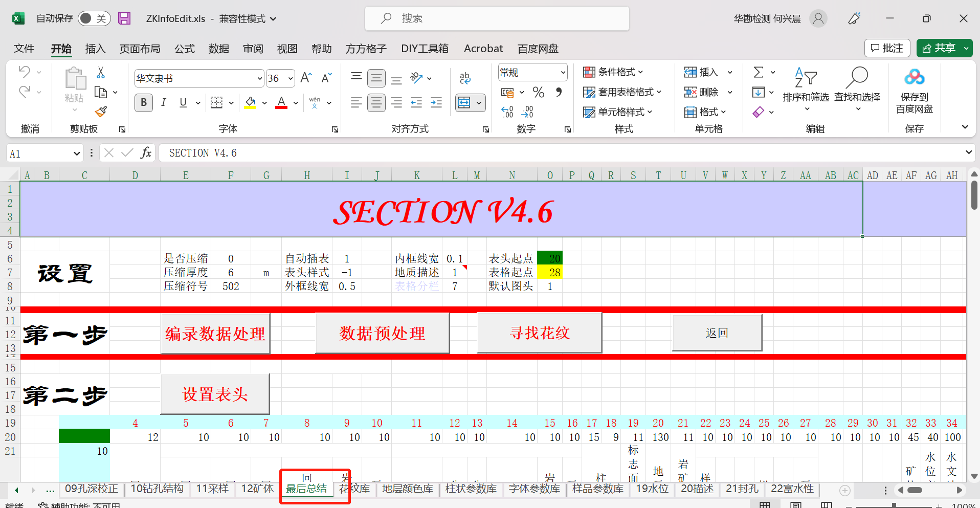Image resolution: width=980 pixels, height=508 pixels.
Task: Increase font size with larger A icon
Action: pos(306,78)
